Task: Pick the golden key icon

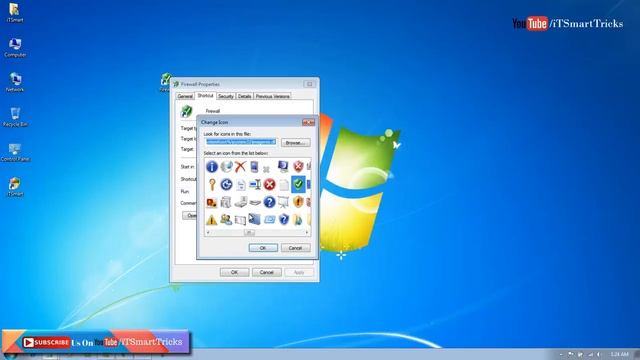Action: point(211,184)
